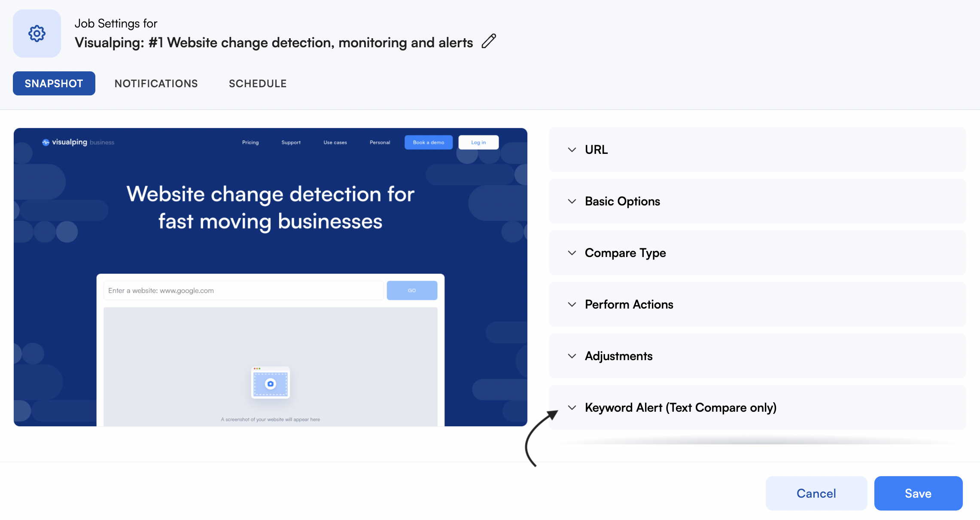Click the Enter a website input field
Image resolution: width=980 pixels, height=520 pixels.
(243, 291)
